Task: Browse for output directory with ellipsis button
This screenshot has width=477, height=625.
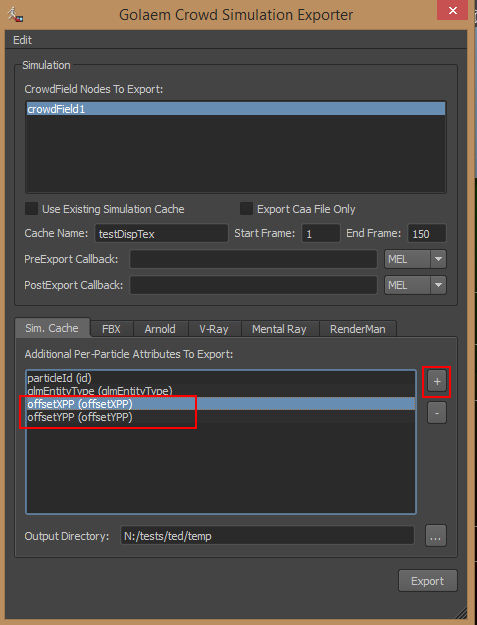Action: point(436,536)
